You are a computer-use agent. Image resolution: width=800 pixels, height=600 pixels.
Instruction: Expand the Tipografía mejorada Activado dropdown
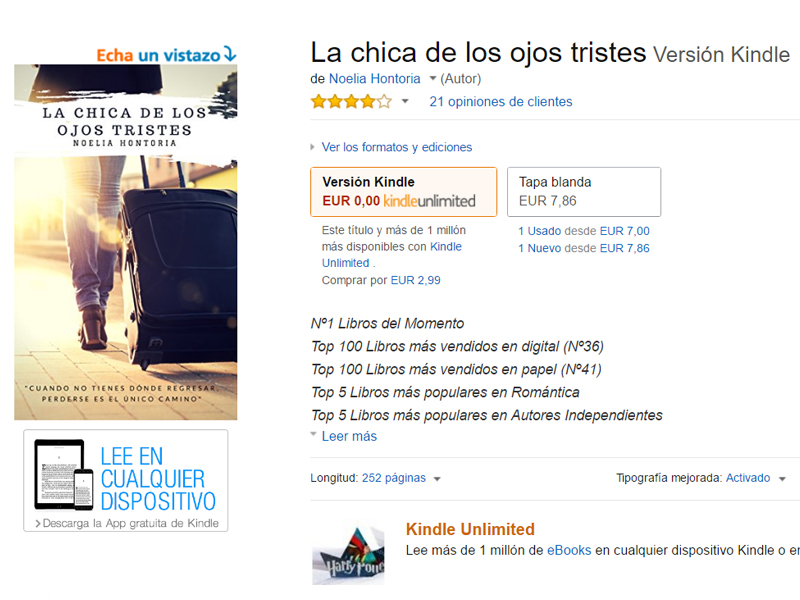point(782,479)
